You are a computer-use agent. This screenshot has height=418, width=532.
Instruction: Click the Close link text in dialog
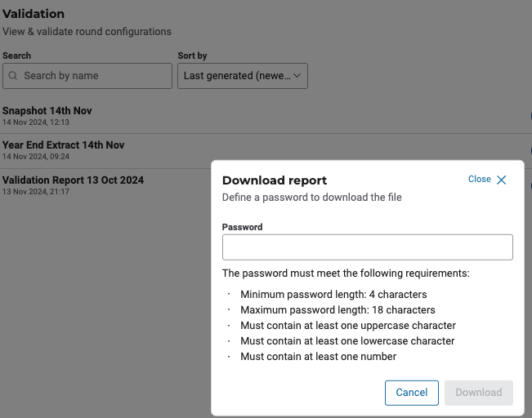(x=480, y=180)
